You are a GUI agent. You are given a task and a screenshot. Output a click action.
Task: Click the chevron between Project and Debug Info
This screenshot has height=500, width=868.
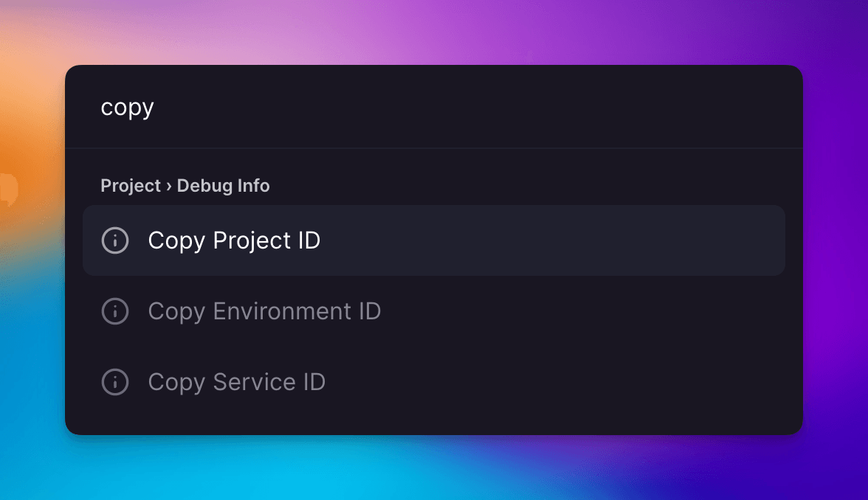click(168, 186)
